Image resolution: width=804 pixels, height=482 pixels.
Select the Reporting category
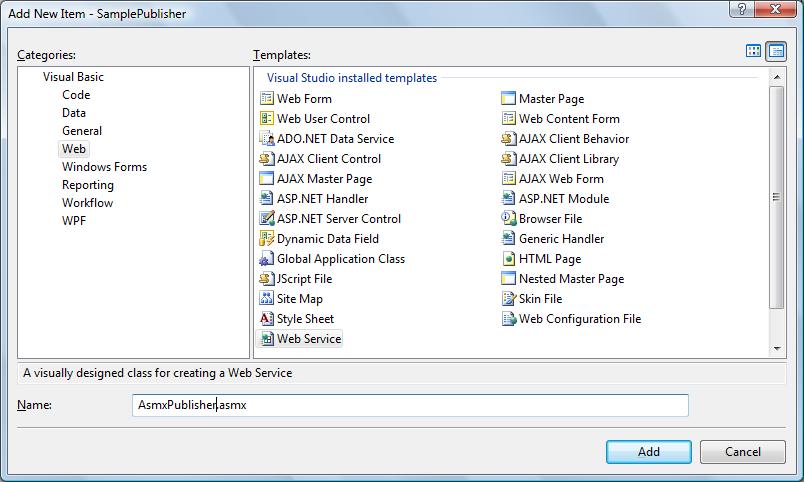(x=88, y=185)
